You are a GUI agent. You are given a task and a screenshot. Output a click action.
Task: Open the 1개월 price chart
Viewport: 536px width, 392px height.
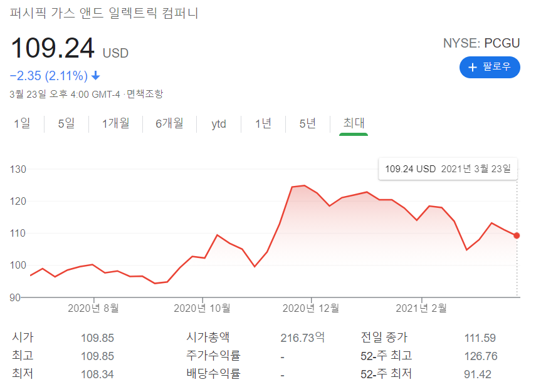pos(116,123)
